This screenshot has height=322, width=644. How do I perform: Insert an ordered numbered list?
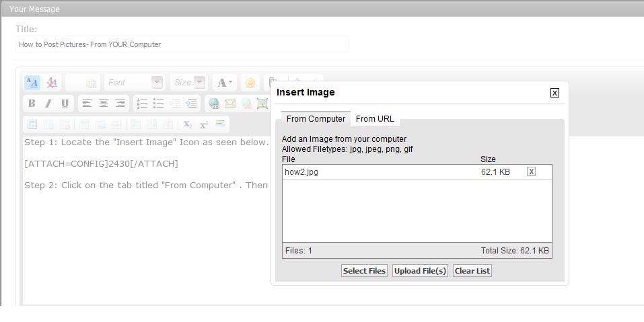(x=142, y=104)
